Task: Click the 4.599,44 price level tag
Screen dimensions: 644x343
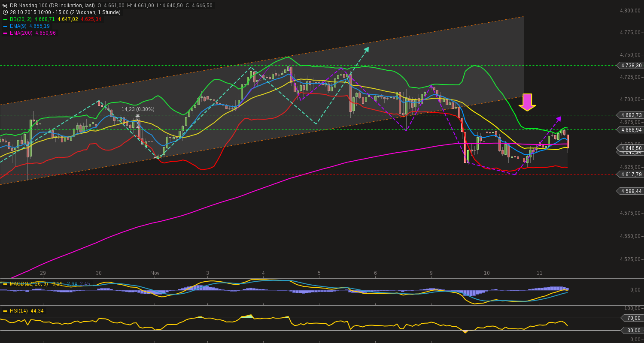Action: tap(630, 191)
